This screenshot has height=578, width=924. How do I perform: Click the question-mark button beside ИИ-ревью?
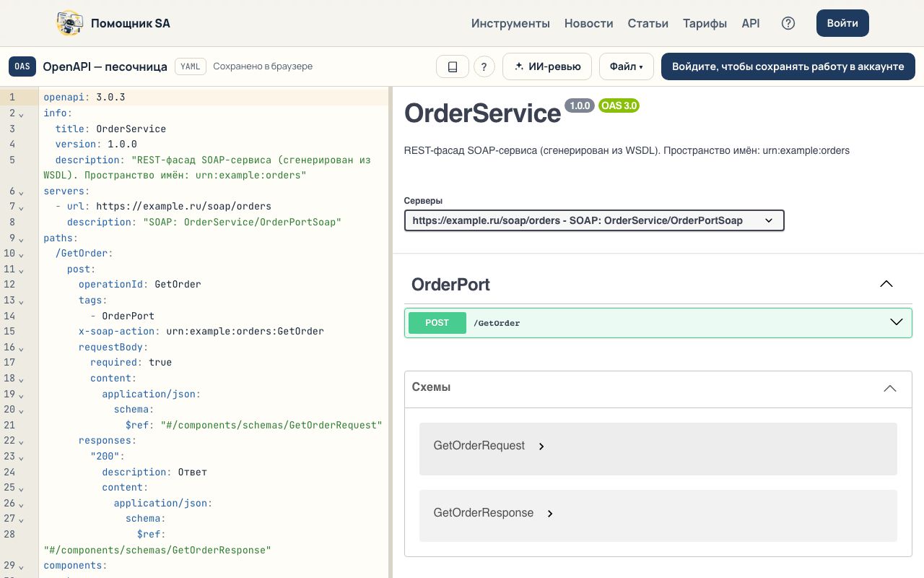(484, 66)
